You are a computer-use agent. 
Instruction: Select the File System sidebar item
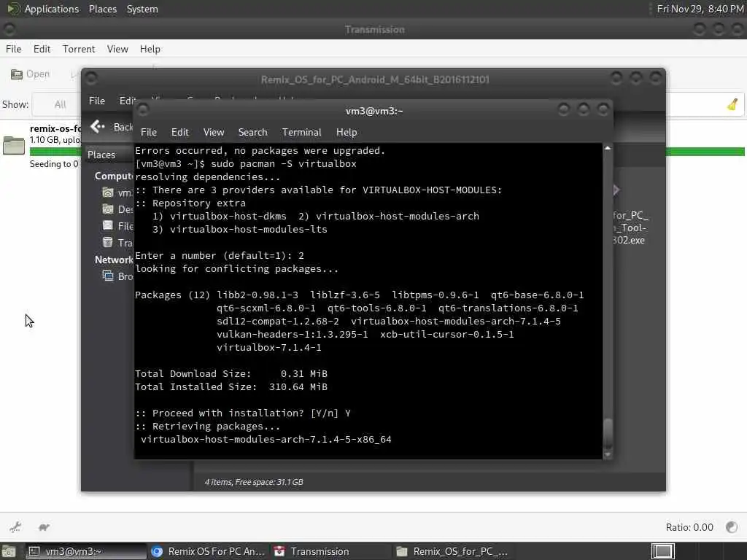pyautogui.click(x=117, y=226)
